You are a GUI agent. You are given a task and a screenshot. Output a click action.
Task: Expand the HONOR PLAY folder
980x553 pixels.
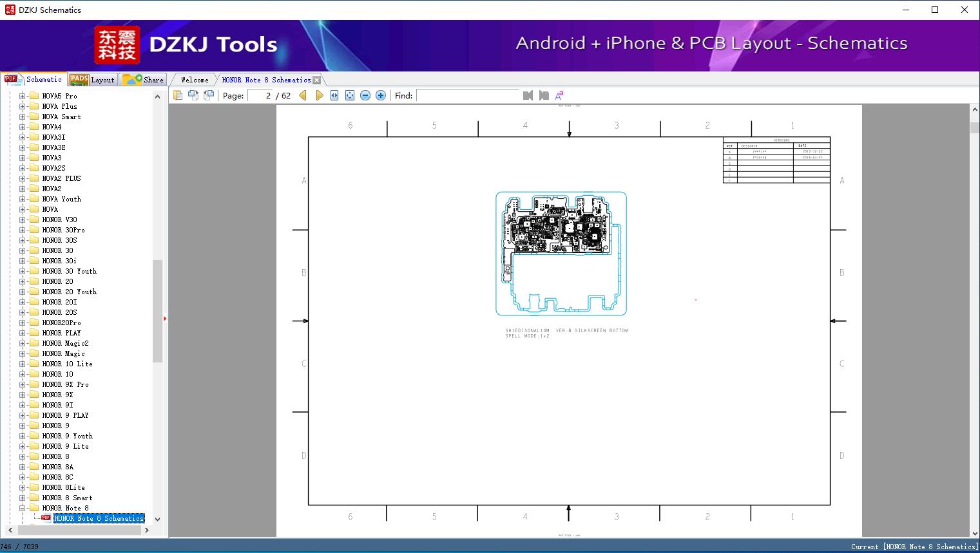pyautogui.click(x=22, y=333)
